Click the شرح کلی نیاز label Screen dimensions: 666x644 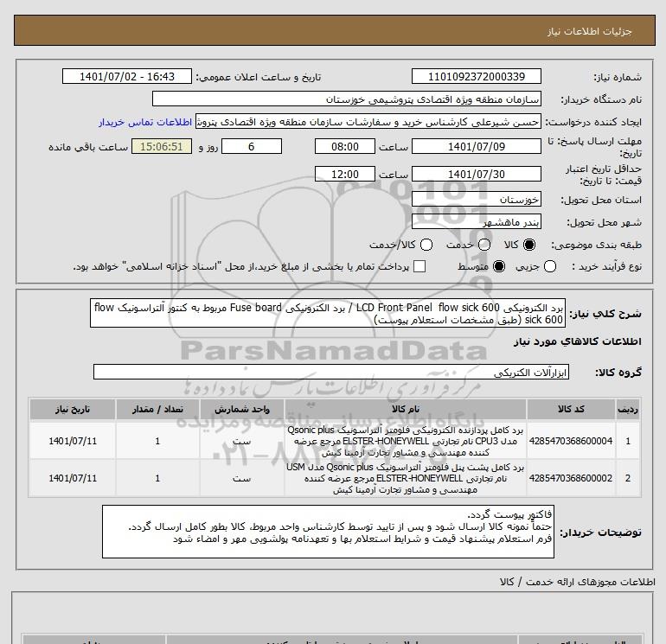(x=605, y=314)
